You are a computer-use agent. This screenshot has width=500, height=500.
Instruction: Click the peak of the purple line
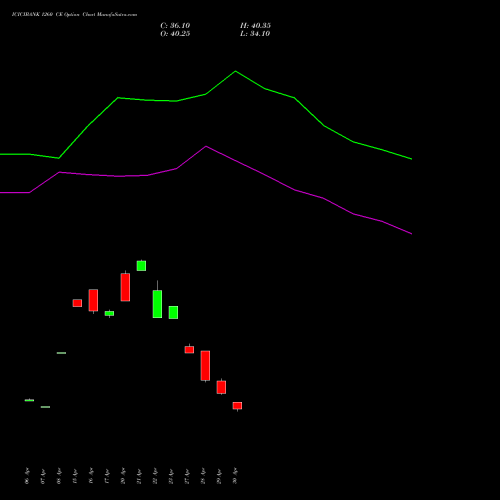tap(206, 146)
